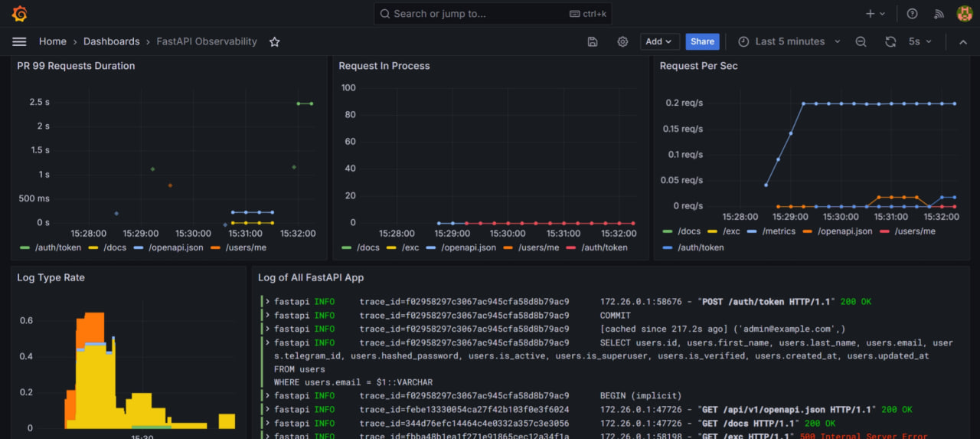Open the 5s refresh interval dropdown
The width and height of the screenshot is (980, 439).
point(920,41)
